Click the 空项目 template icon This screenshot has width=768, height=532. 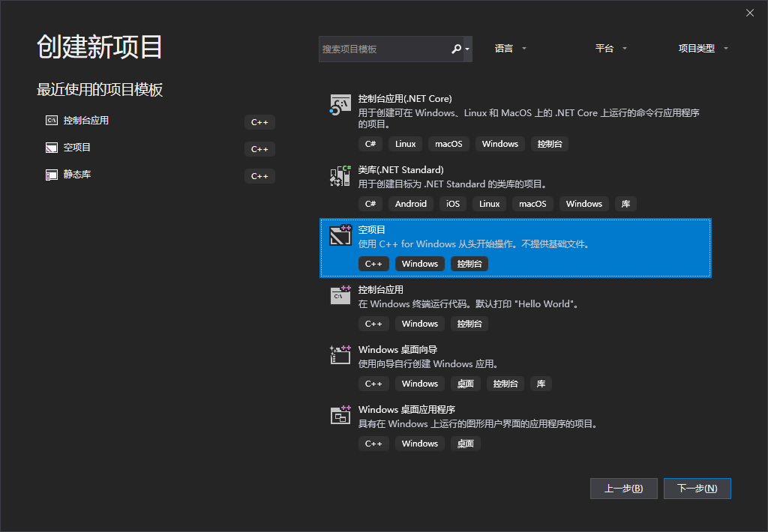[x=340, y=235]
